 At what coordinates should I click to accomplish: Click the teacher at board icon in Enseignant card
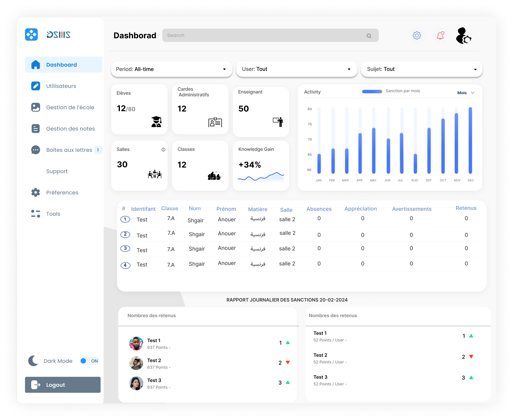278,122
